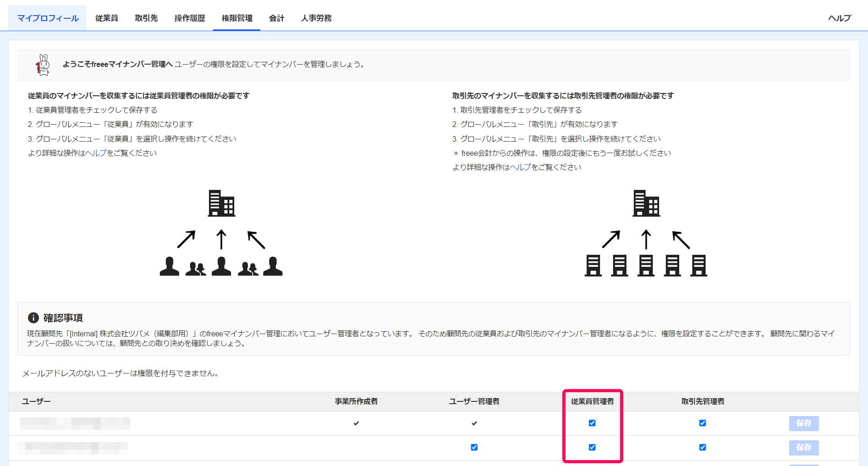868x466 pixels.
Task: Click the 事業所作成者 column header
Action: pyautogui.click(x=356, y=401)
